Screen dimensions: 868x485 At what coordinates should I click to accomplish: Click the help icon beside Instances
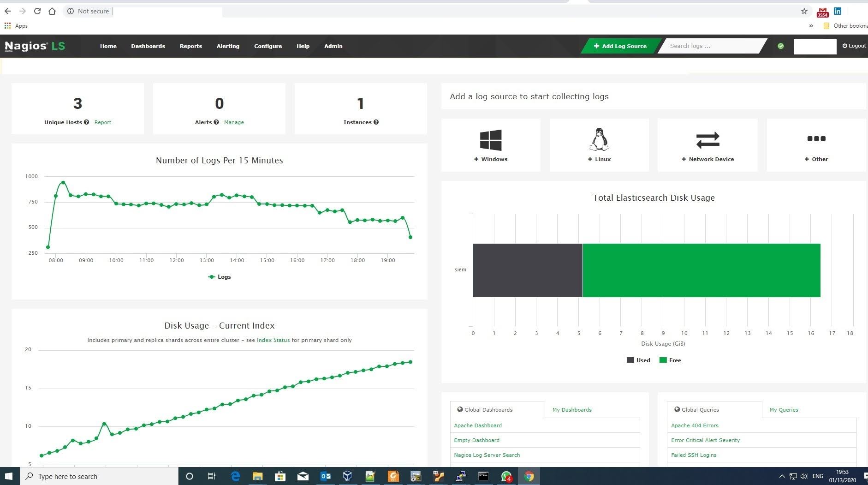tap(376, 122)
